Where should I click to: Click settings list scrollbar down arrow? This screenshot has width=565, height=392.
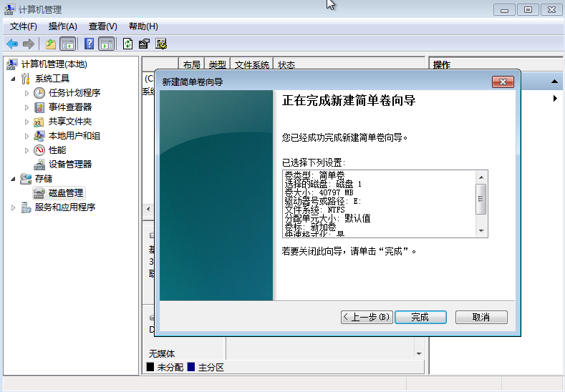[x=481, y=231]
